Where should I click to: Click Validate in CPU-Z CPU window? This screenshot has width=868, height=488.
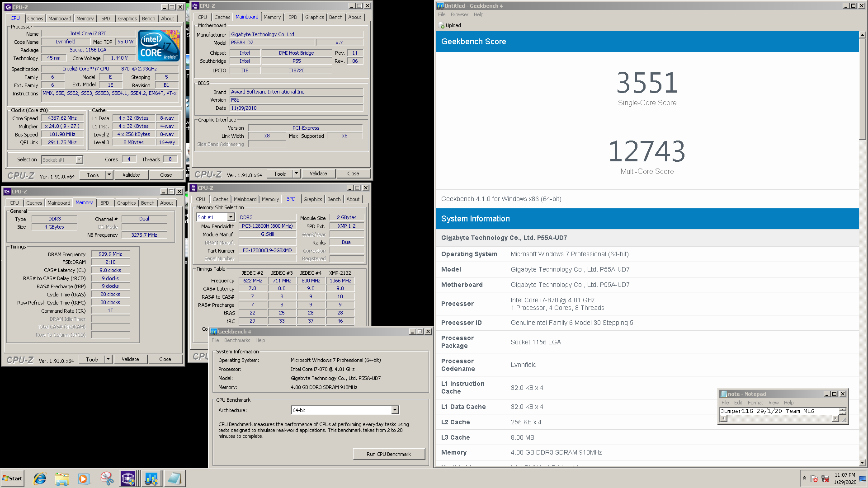click(x=131, y=175)
